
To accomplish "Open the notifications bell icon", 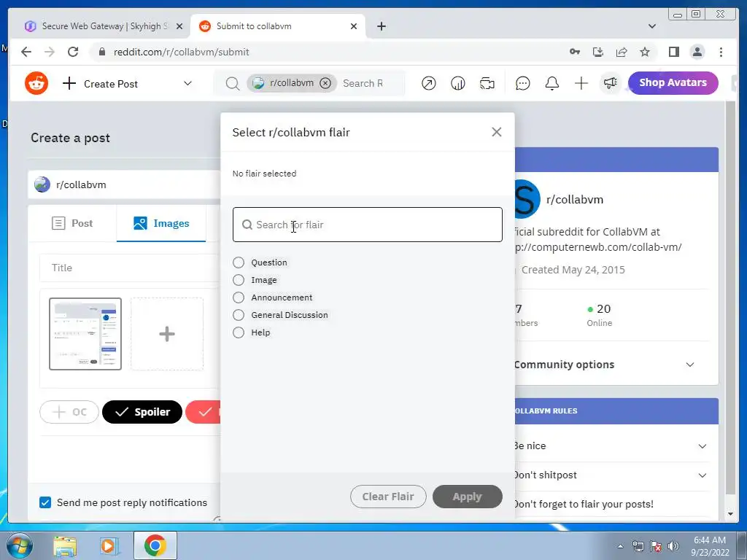I will pyautogui.click(x=551, y=83).
